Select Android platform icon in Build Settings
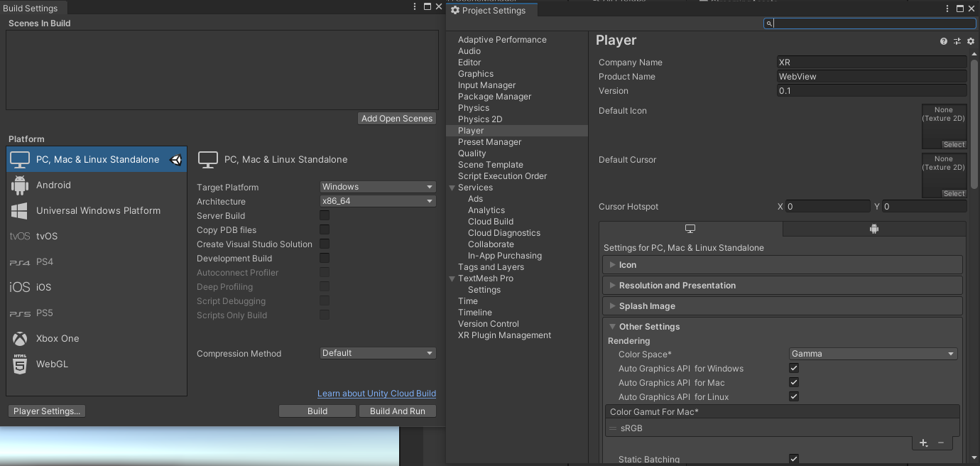Image resolution: width=980 pixels, height=466 pixels. (x=20, y=185)
